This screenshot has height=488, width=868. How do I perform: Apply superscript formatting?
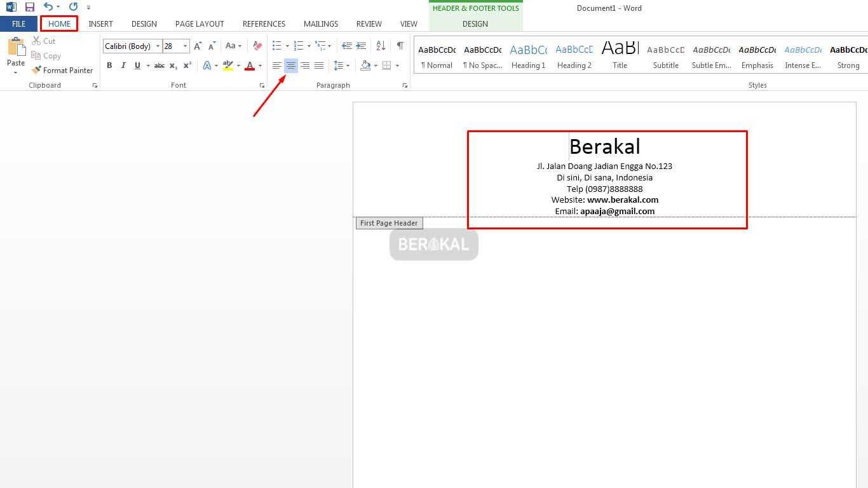pos(187,65)
